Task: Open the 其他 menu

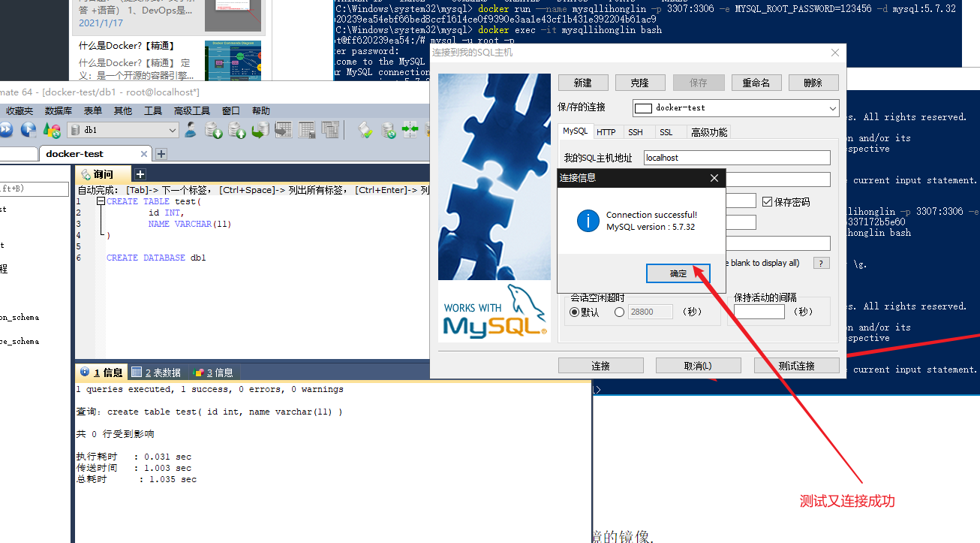Action: pyautogui.click(x=122, y=110)
